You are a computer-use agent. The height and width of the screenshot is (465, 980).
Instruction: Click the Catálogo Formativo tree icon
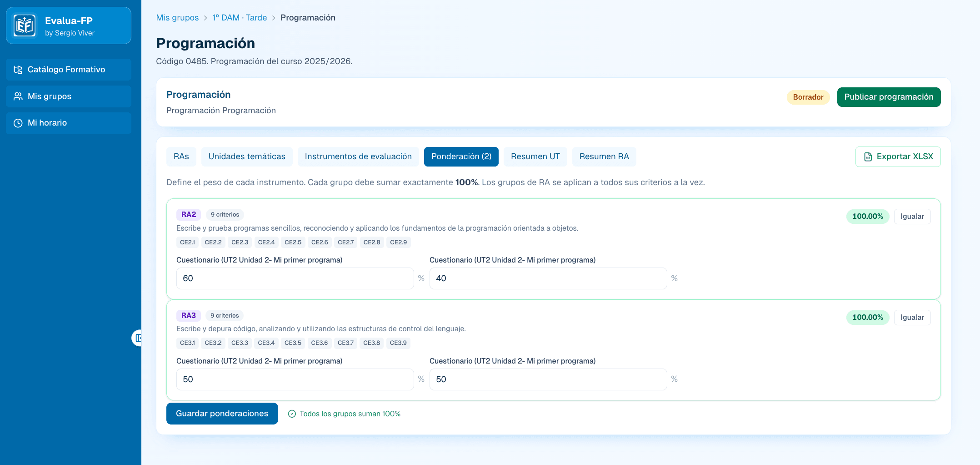[x=18, y=70]
